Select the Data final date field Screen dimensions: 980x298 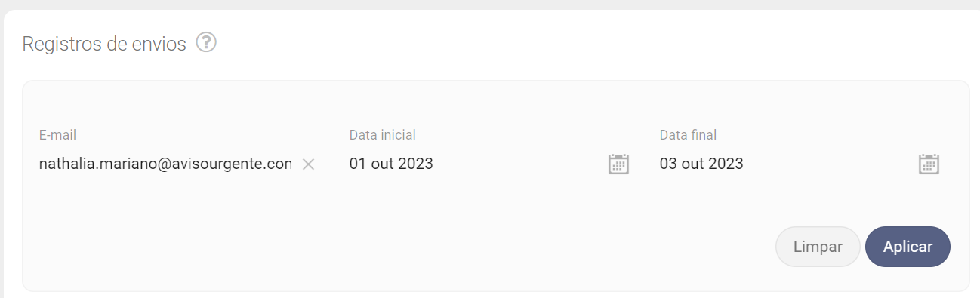(x=801, y=164)
